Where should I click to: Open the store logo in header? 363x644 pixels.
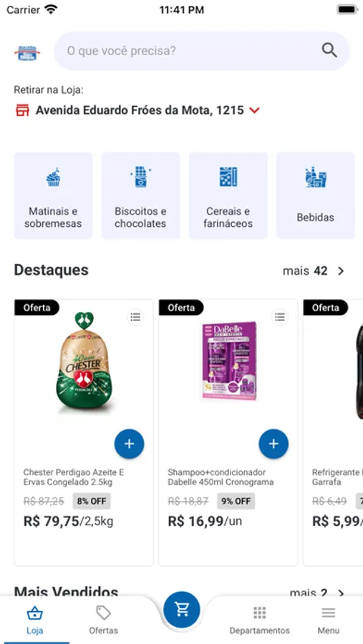point(27,52)
